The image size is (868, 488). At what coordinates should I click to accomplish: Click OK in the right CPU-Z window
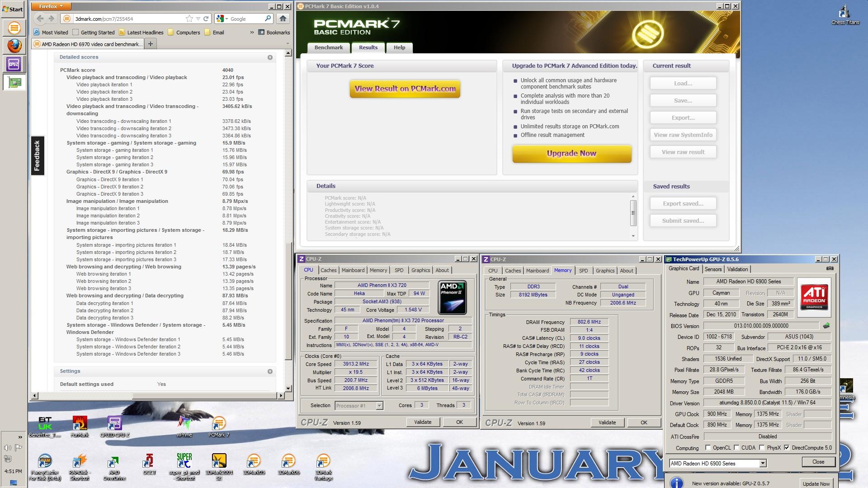tap(644, 422)
